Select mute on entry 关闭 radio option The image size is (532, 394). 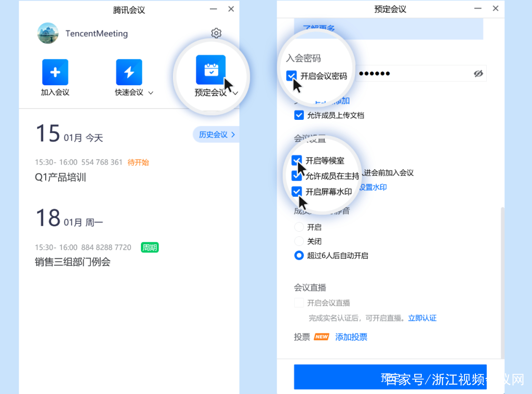(299, 241)
